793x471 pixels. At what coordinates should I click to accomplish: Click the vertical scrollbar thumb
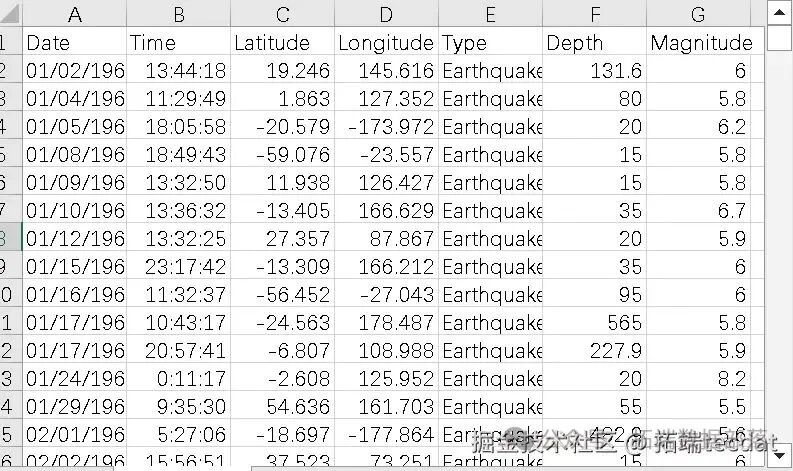click(x=779, y=38)
